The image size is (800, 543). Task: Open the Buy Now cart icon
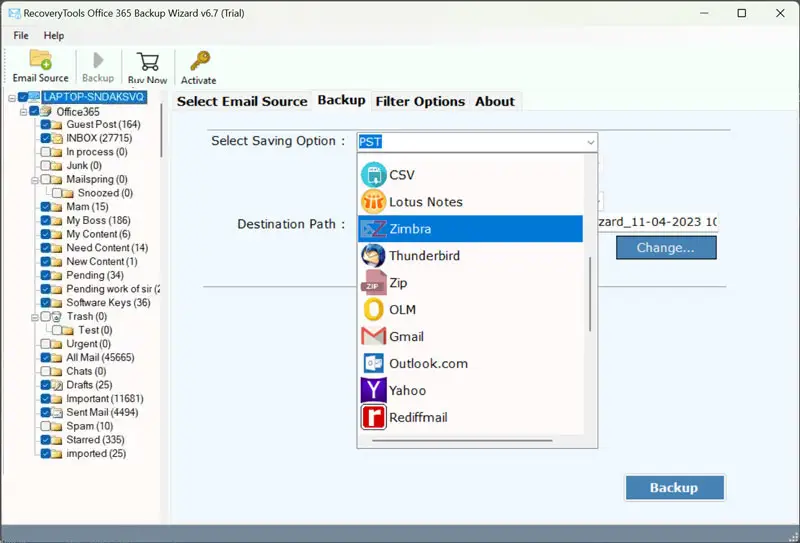tap(147, 62)
